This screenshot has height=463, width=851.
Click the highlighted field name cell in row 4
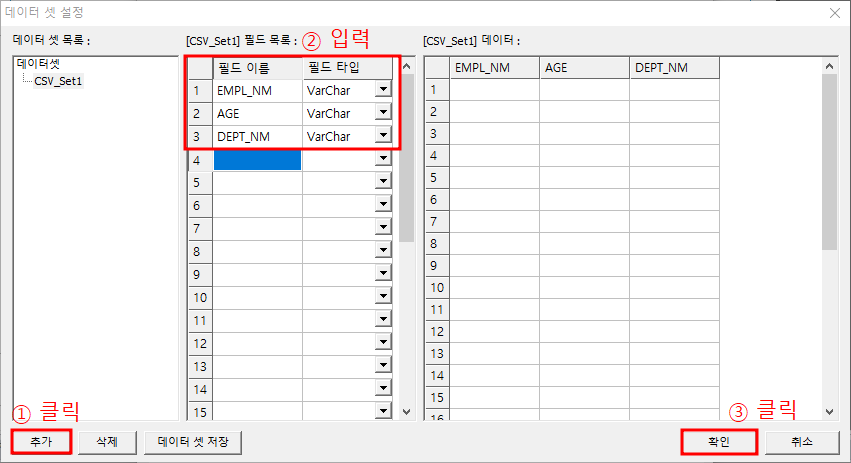[257, 160]
